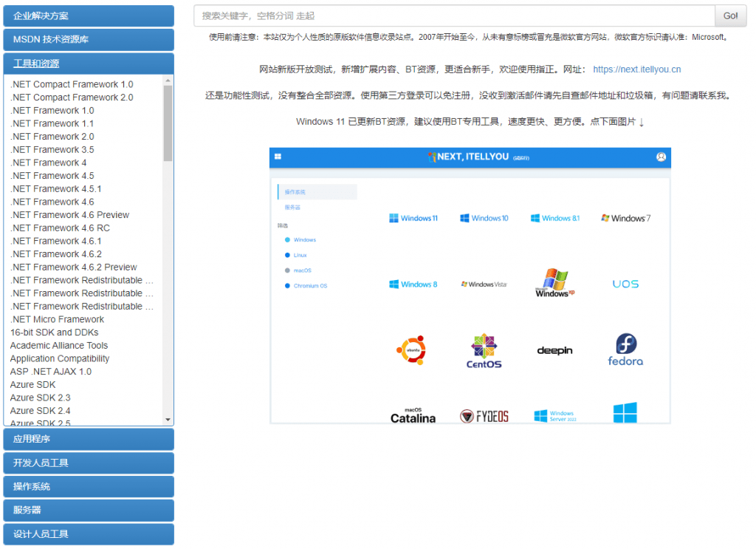Click the grid menu icon in NEXT banner
The height and width of the screenshot is (549, 756).
tap(278, 157)
